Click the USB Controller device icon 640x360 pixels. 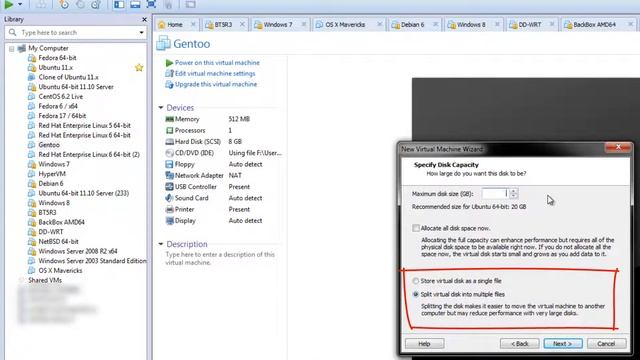click(169, 187)
